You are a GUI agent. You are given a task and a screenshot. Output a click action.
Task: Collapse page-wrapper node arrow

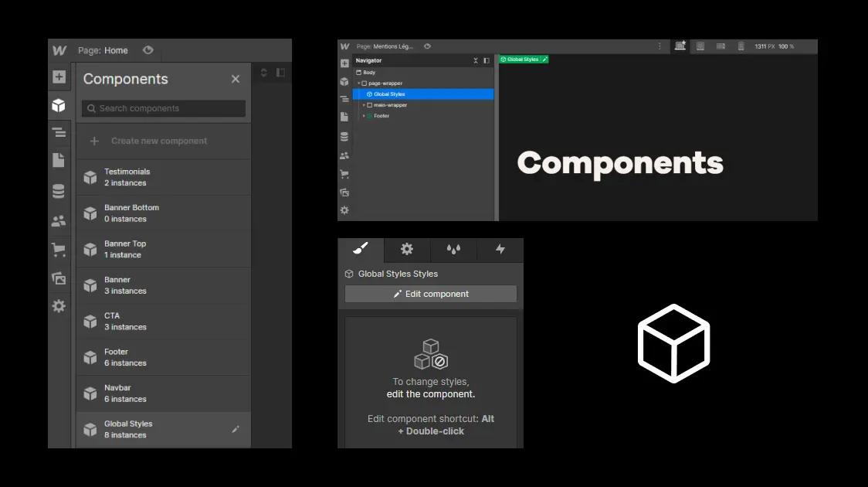pos(359,83)
